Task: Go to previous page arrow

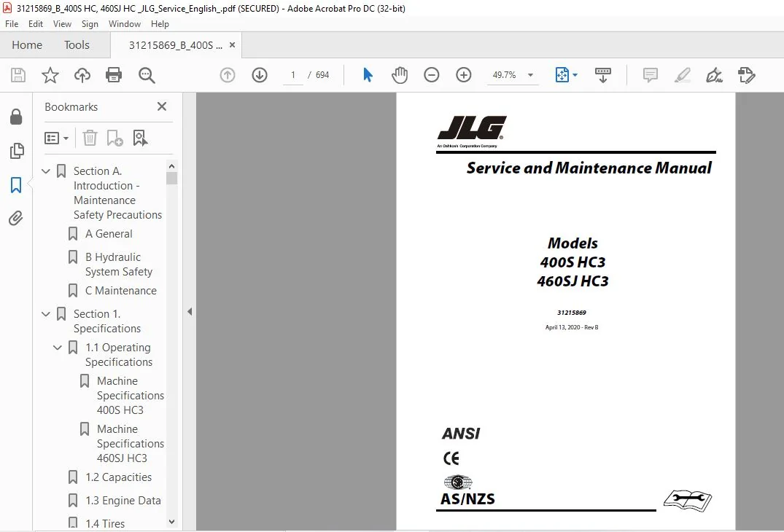Action: click(x=228, y=75)
